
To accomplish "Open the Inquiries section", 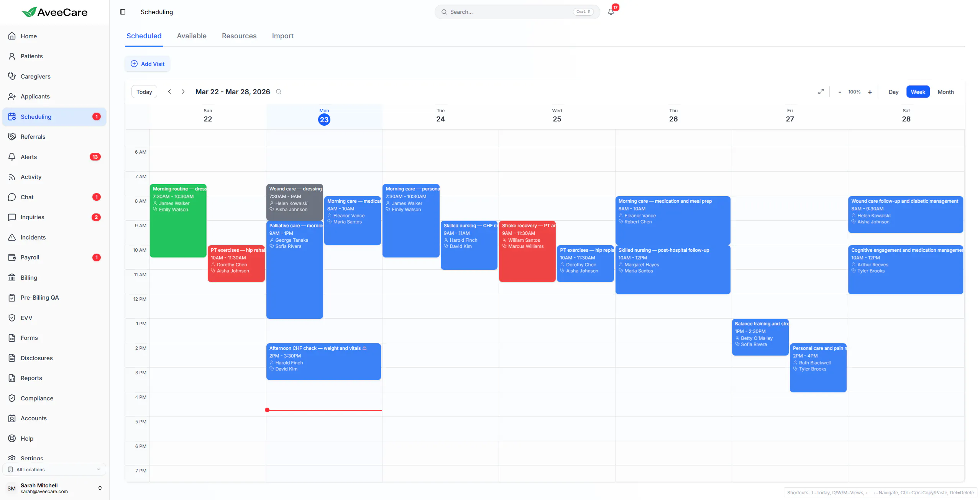I will 54,217.
